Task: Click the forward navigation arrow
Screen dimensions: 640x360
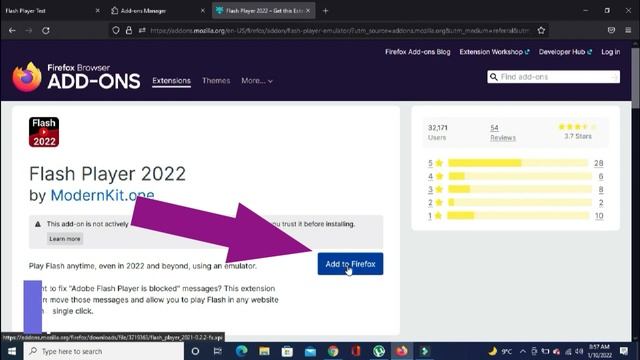Action: (29, 31)
